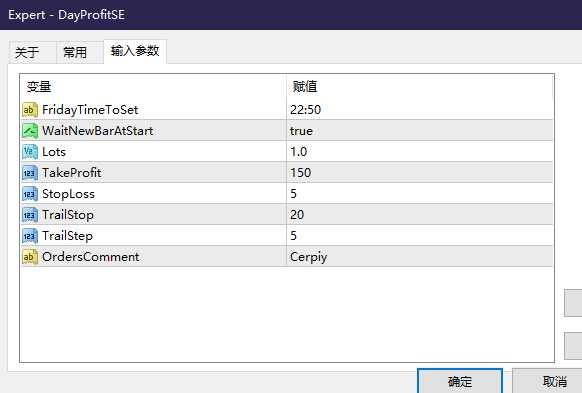
Task: Click the string icon beside FridayTimeToSet
Action: [x=30, y=110]
